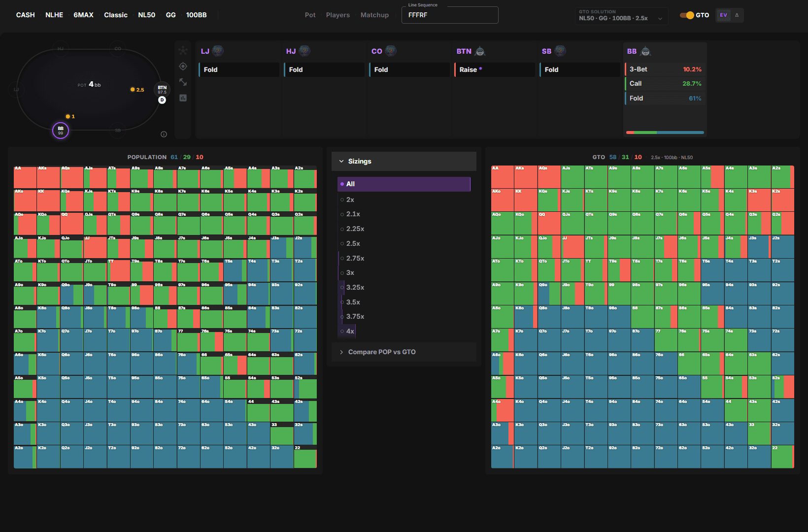Image resolution: width=808 pixels, height=532 pixels.
Task: Select the LJ seat on the table
Action: click(x=16, y=90)
